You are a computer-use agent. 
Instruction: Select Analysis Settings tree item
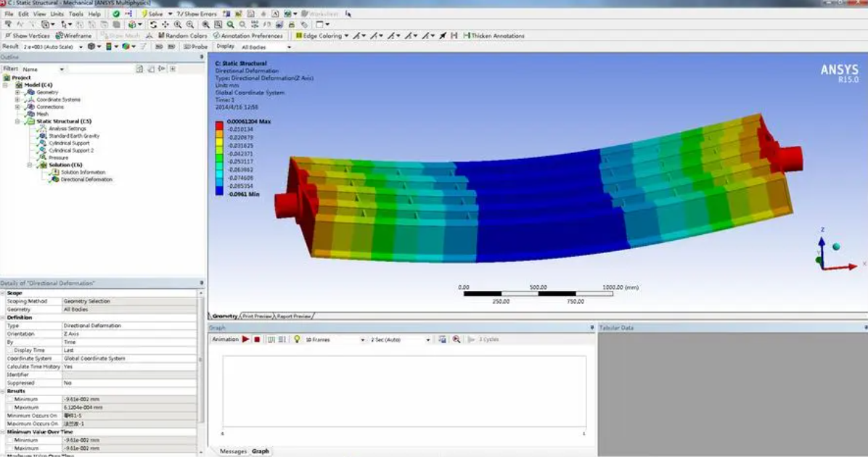click(67, 128)
